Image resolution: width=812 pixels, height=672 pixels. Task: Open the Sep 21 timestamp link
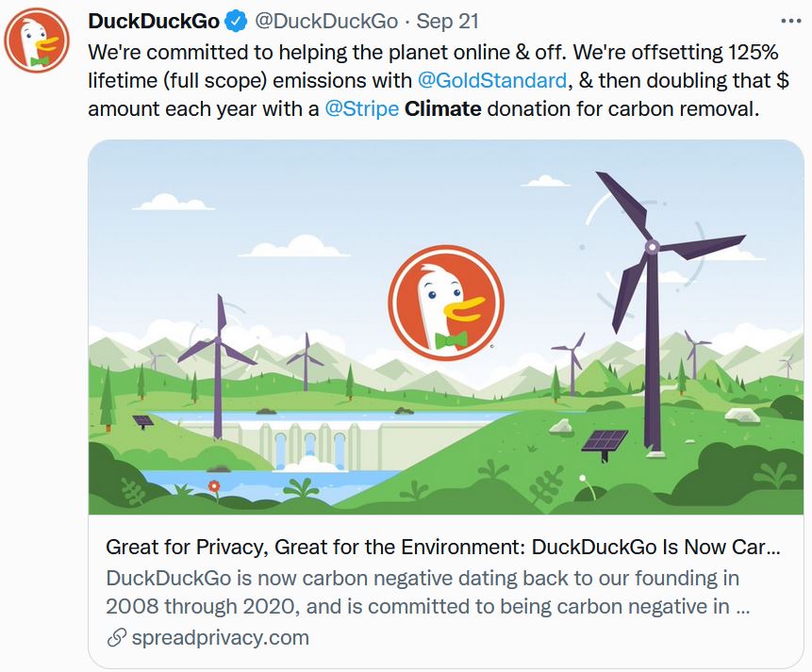449,22
